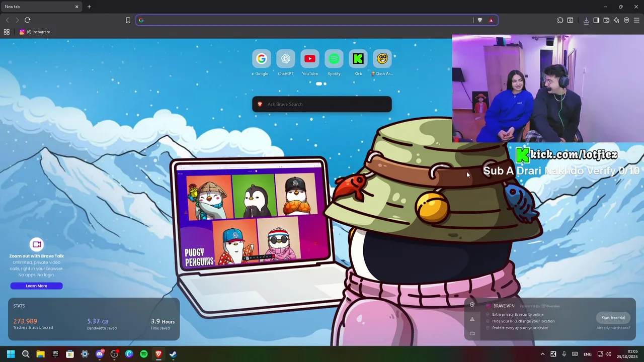Viewport: 644px width, 362px height.
Task: Open Epic Games launcher from taskbar
Action: pyautogui.click(x=55, y=354)
